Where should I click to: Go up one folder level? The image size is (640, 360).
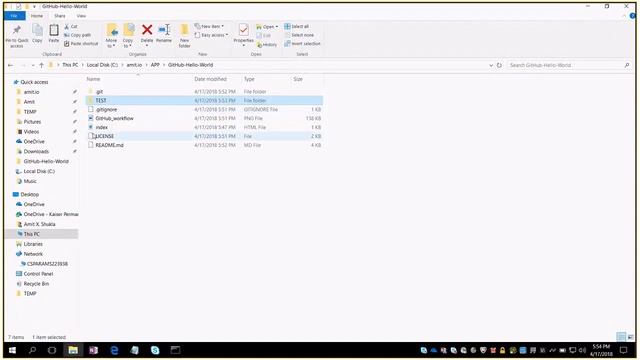click(x=41, y=65)
